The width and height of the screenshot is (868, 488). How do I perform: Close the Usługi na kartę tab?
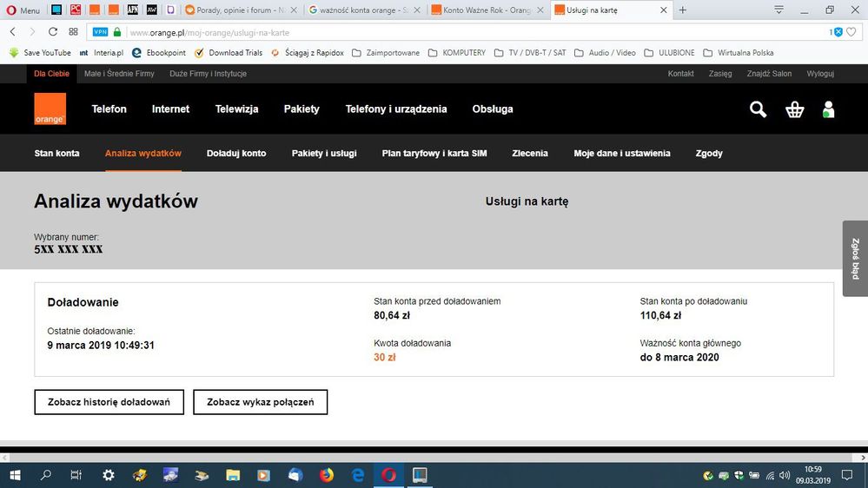click(x=663, y=10)
